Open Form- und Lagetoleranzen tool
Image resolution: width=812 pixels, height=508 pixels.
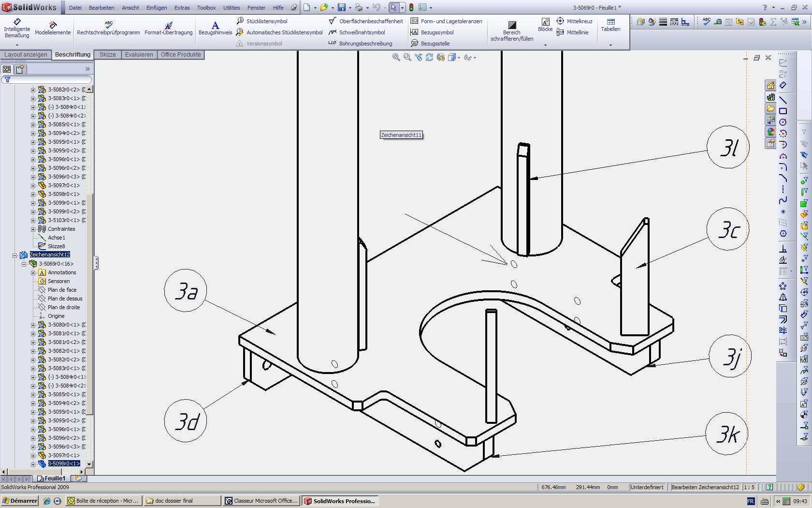click(446, 21)
